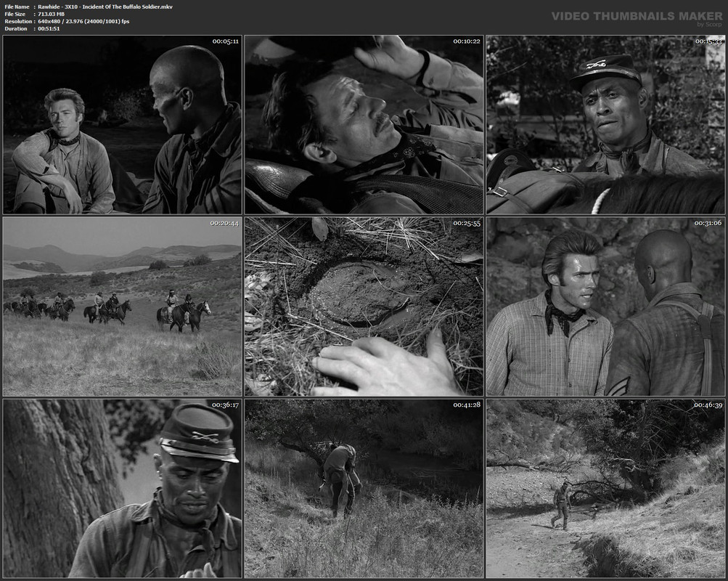
Task: Select the thumbnail timestamped 00:10:22
Action: [364, 124]
